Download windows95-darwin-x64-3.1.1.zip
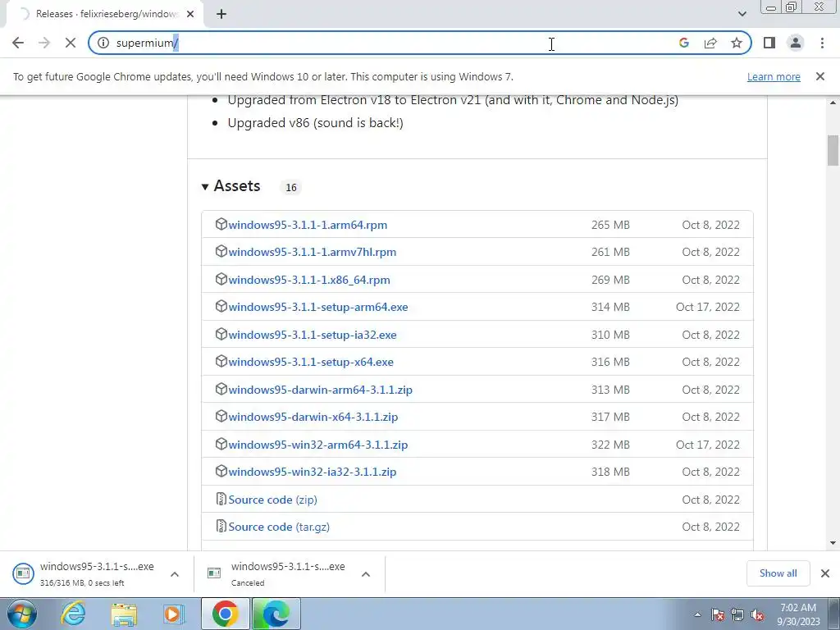Viewport: 840px width, 630px height. coord(313,418)
